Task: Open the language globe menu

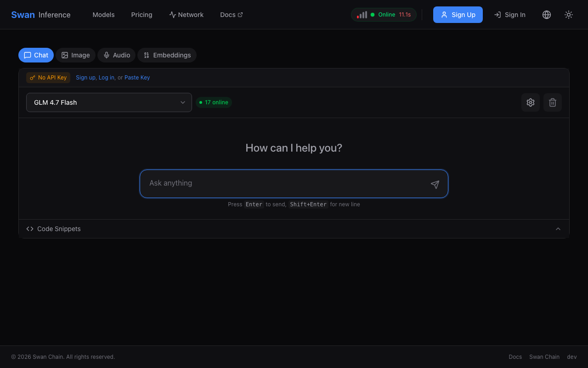Action: coord(547,15)
